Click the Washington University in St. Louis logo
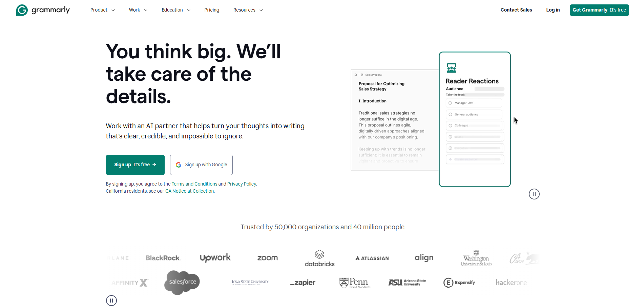Image resolution: width=644 pixels, height=307 pixels. [476, 258]
